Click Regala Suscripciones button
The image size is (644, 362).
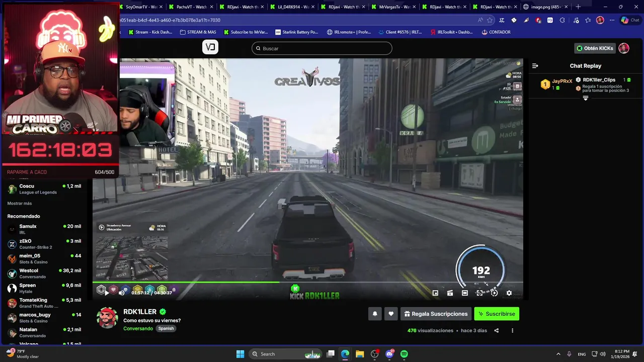[436, 314]
